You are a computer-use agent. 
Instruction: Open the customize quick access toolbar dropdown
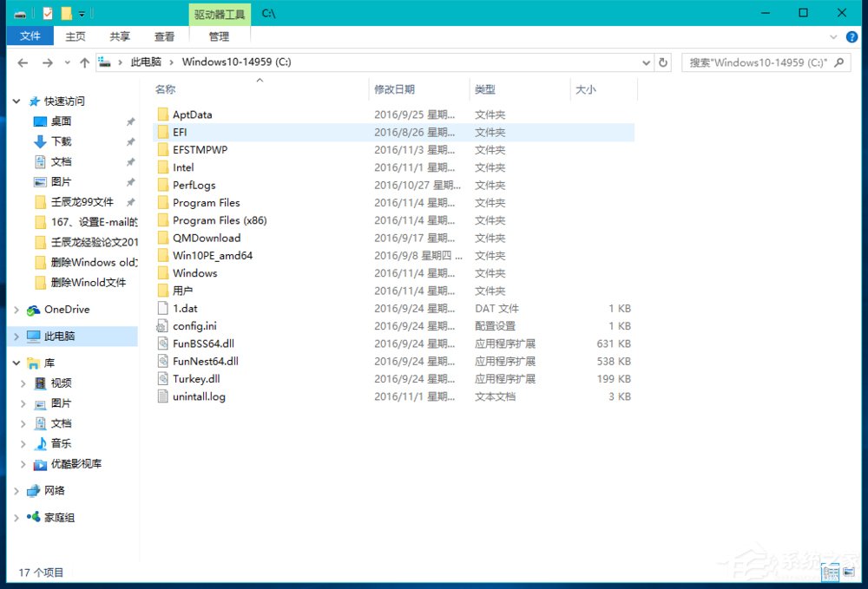pos(82,12)
